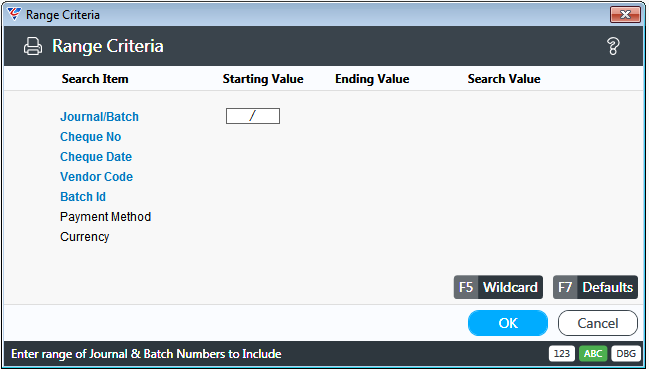Toggle the 123 numeric mode indicator
Viewport: 649px width, 369px height.
click(562, 354)
